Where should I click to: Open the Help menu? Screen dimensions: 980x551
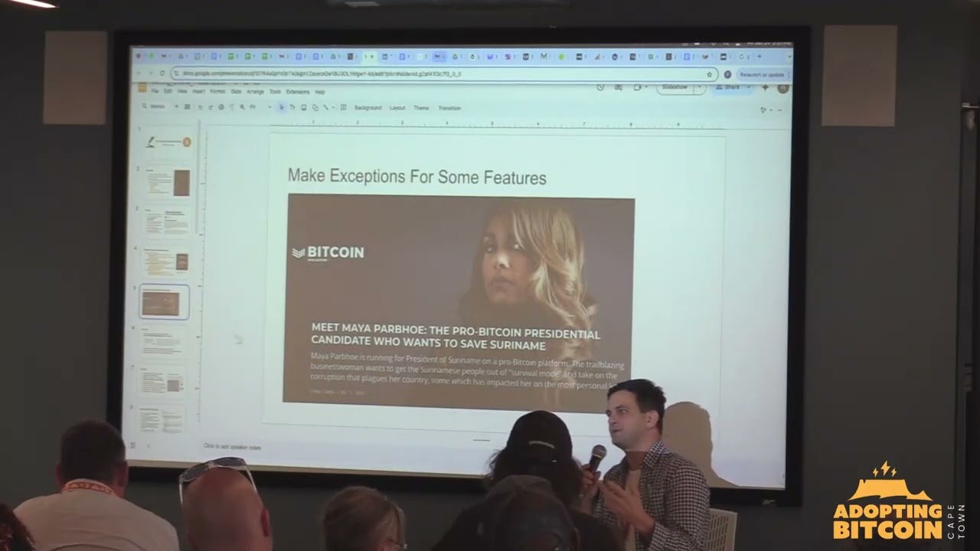click(x=320, y=92)
